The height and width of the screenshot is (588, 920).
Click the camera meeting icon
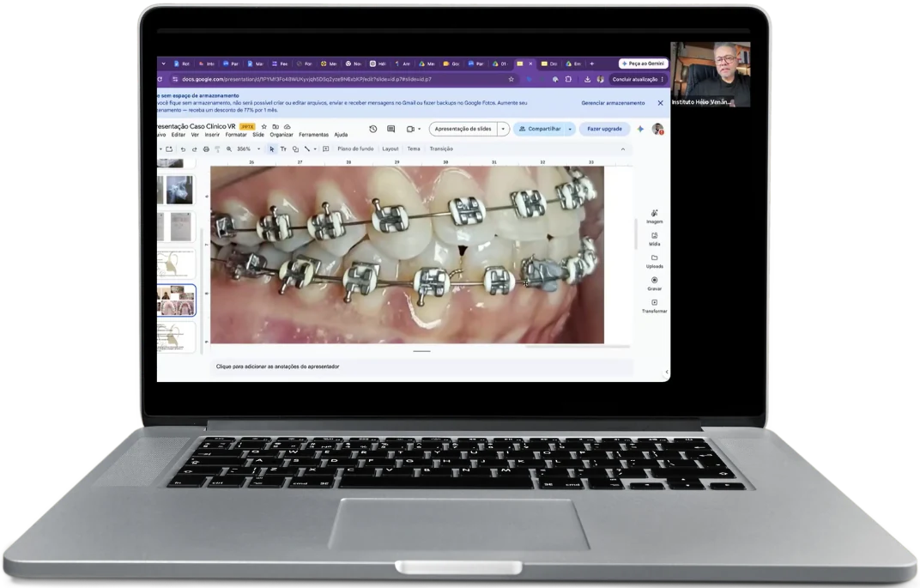[x=410, y=129]
